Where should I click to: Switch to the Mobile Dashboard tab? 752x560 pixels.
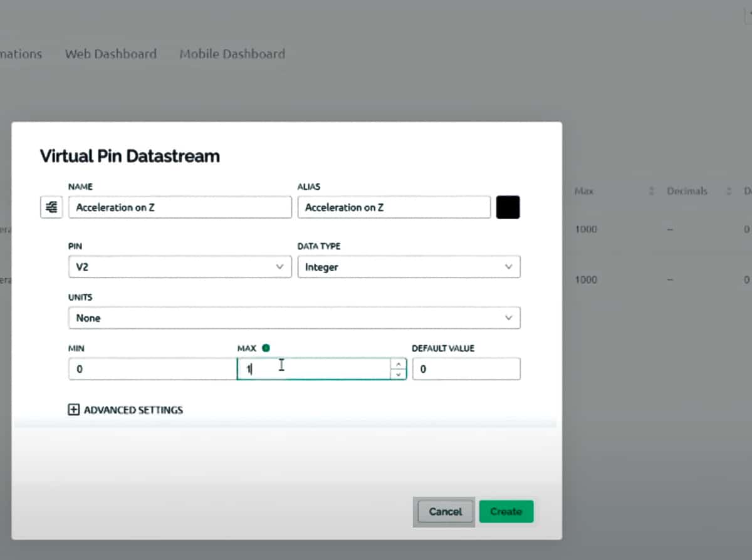point(232,54)
